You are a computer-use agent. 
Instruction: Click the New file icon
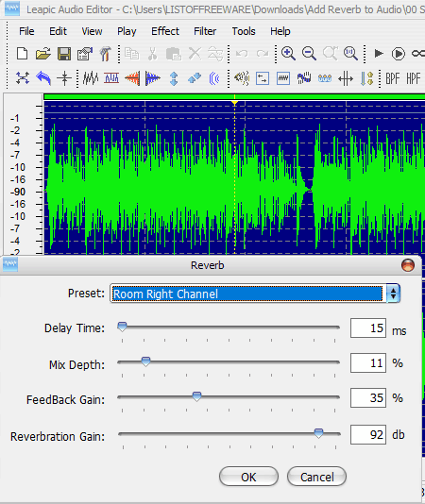23,54
